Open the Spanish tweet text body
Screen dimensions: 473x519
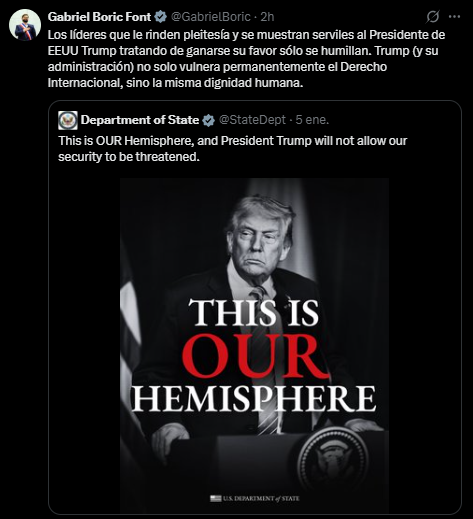click(246, 59)
